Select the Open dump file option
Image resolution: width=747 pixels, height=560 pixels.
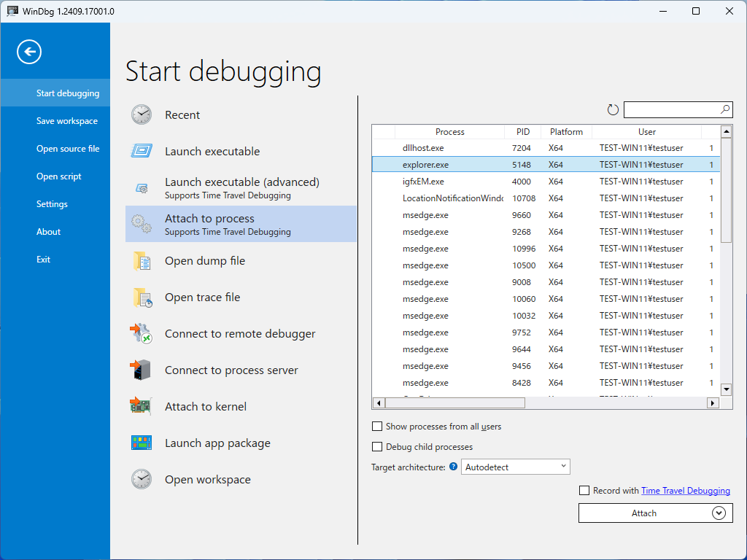[241, 260]
